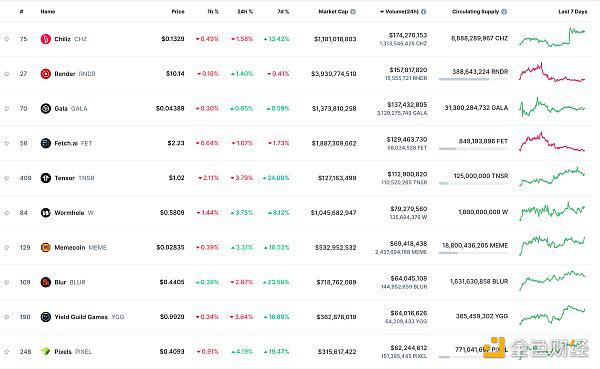Open the Market Cap info tooltip icon
600x369 pixels.
click(353, 12)
